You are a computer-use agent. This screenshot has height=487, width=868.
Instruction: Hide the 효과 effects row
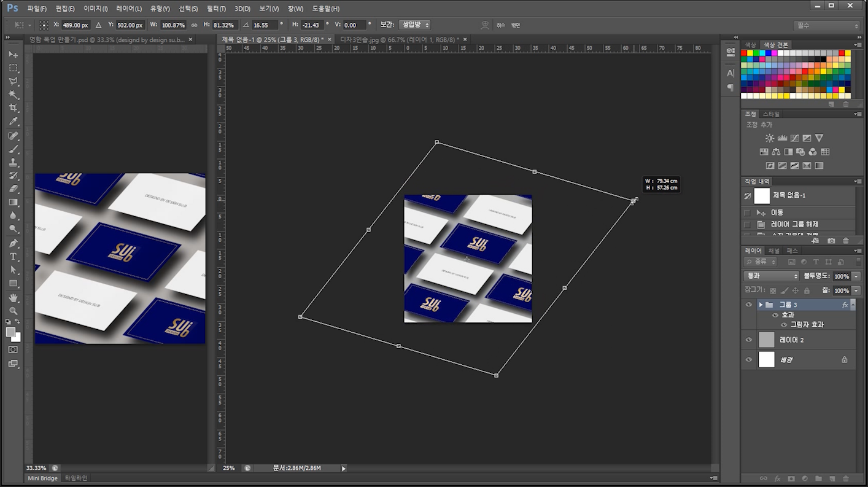click(775, 315)
